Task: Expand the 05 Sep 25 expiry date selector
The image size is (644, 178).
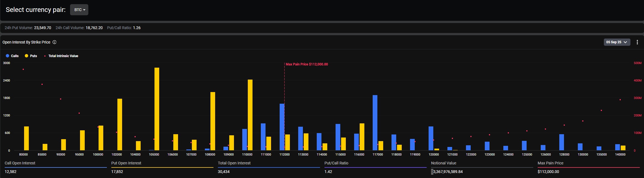Action: 617,42
